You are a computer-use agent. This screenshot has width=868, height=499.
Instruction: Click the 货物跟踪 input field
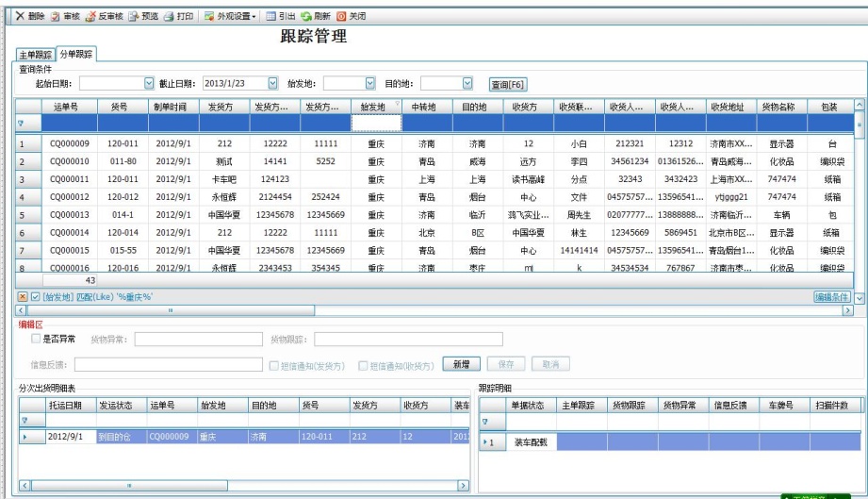(x=408, y=339)
